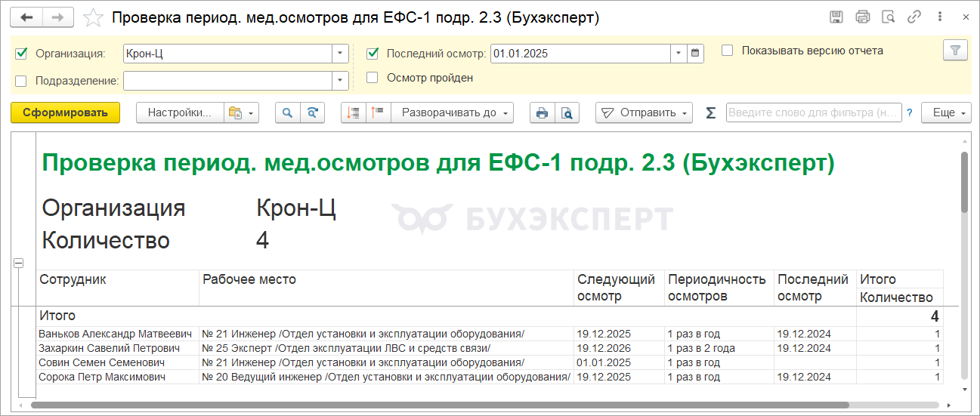Click the date field 01.01.2025

point(580,54)
